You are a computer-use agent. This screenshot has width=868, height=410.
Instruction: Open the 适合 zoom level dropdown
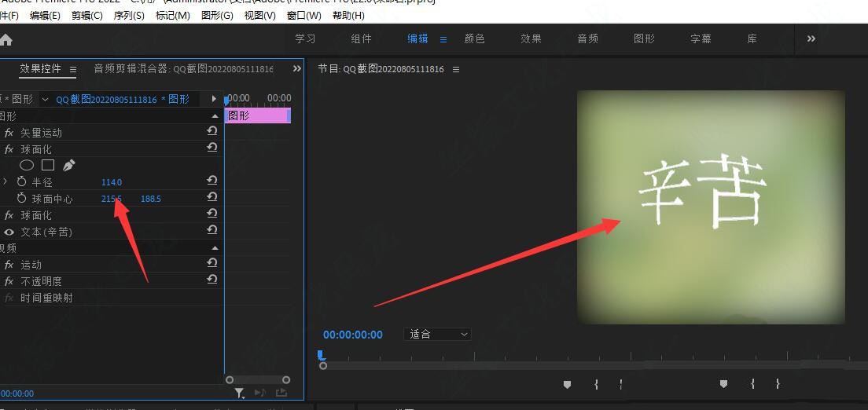(x=438, y=334)
